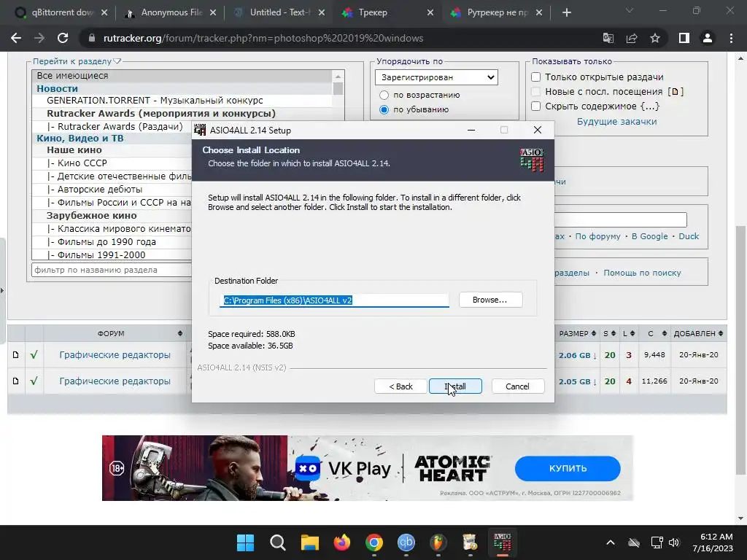
Task: Sort results by C column
Action: pos(654,333)
